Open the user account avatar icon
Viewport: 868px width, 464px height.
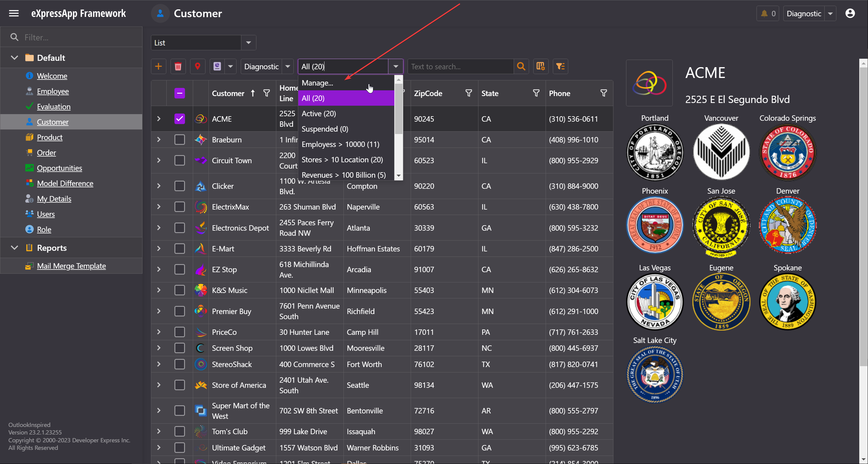[849, 14]
